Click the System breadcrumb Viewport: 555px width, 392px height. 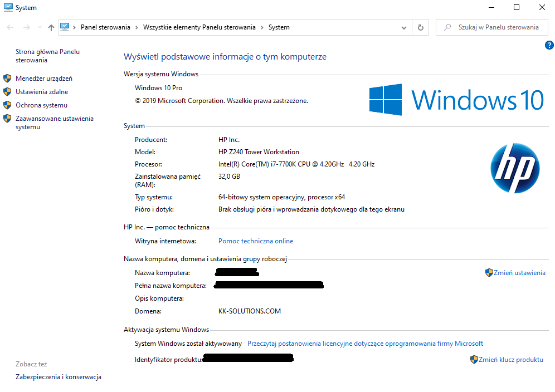[279, 27]
